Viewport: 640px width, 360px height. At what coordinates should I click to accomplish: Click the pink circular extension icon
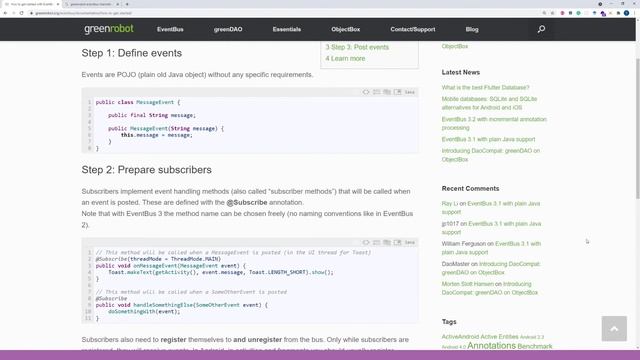pos(562,13)
